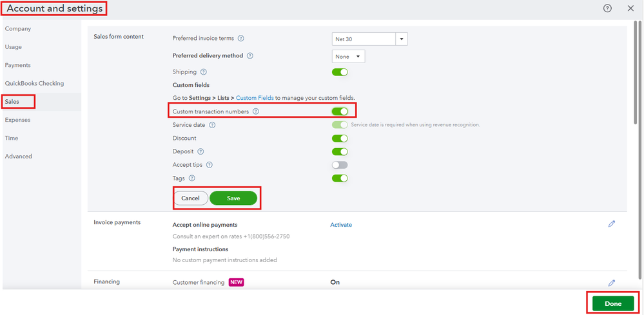Switch to the Expenses settings tab
The image size is (644, 315).
point(17,120)
